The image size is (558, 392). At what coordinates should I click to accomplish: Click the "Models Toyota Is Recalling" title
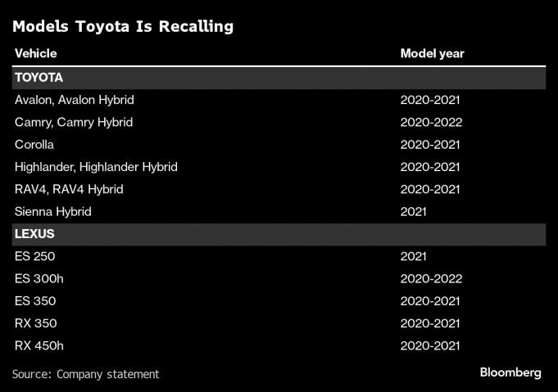(123, 26)
